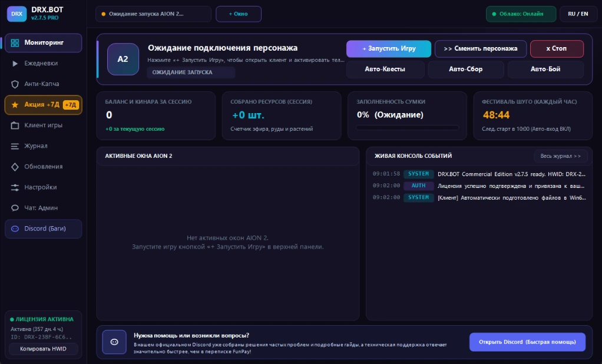
Task: Click the [Клиент] SYSTEM log entry
Action: click(479, 198)
